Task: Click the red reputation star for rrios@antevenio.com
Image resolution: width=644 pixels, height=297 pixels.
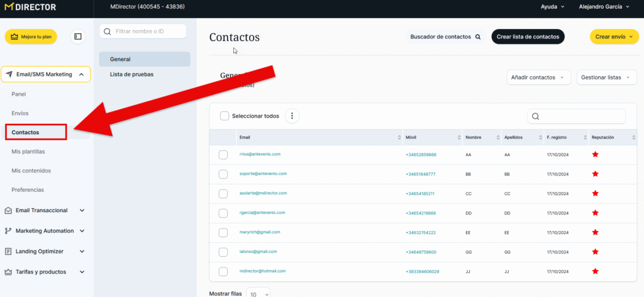Action: pos(595,154)
